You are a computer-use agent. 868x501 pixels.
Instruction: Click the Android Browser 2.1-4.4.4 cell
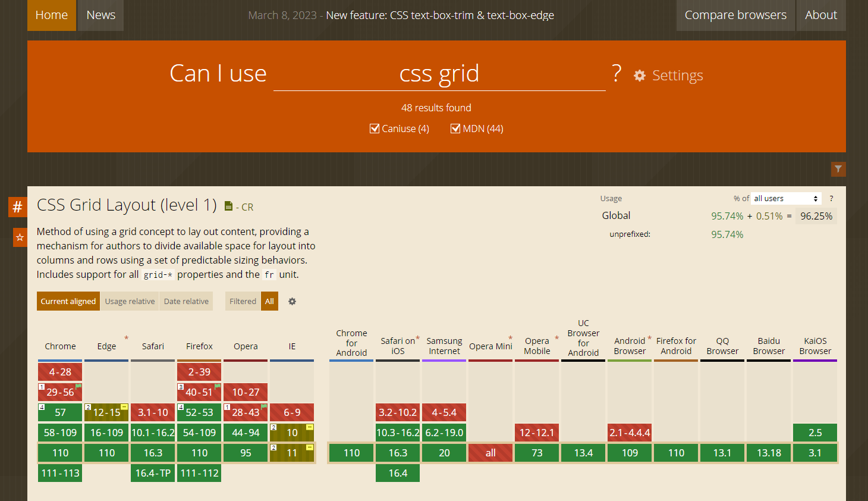point(630,433)
